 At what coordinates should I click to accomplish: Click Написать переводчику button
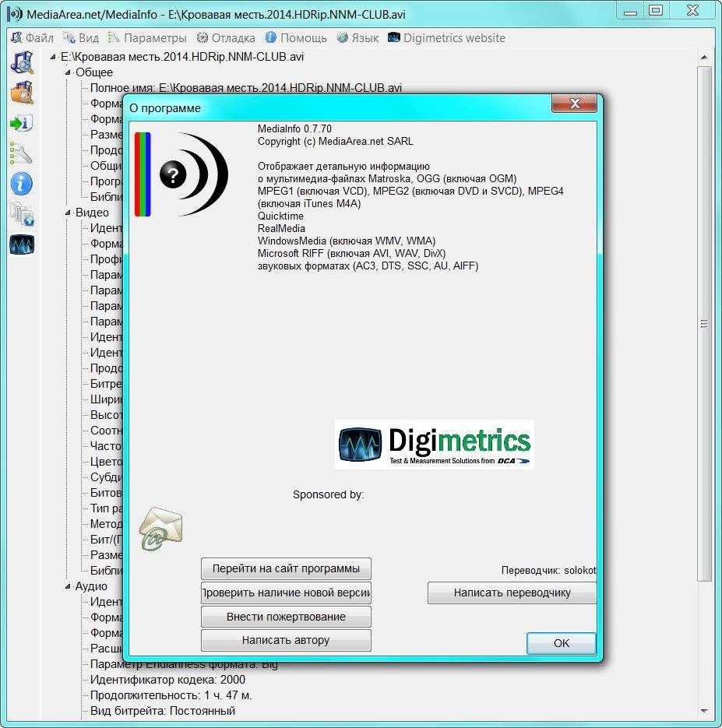(512, 593)
